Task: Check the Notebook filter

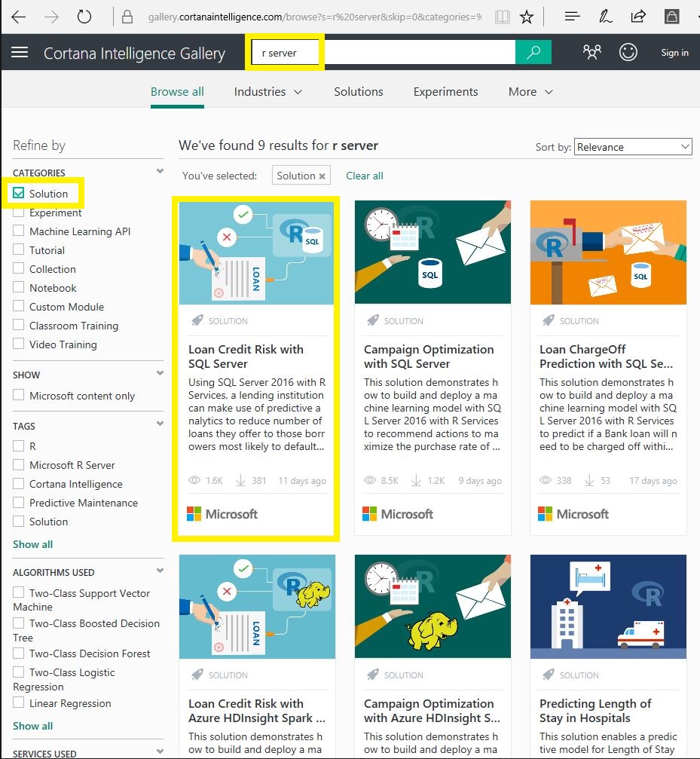Action: pyautogui.click(x=18, y=287)
